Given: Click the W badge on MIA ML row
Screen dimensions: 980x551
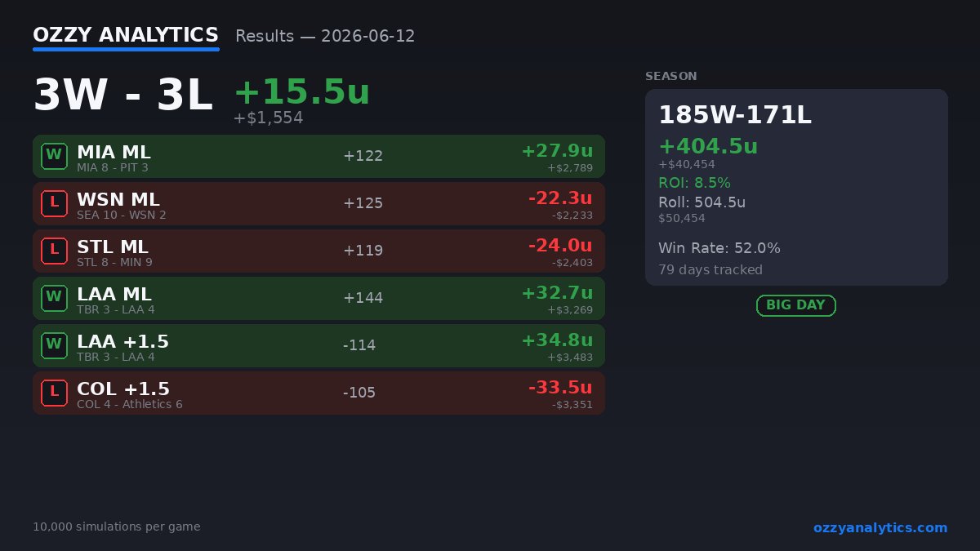Looking at the screenshot, I should [54, 156].
